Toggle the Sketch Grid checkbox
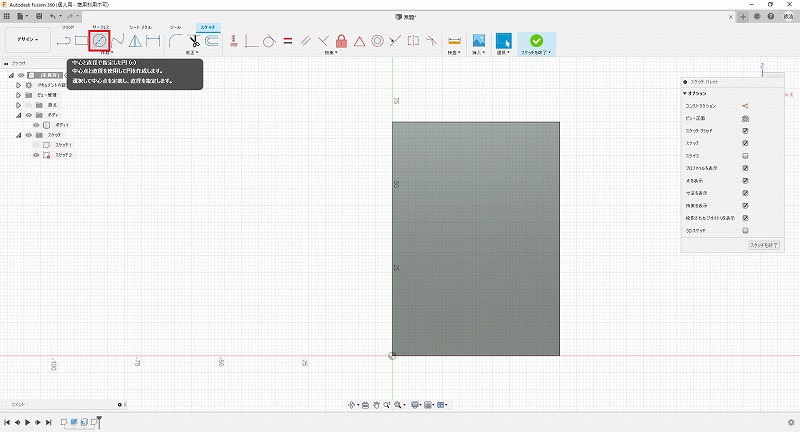 746,131
